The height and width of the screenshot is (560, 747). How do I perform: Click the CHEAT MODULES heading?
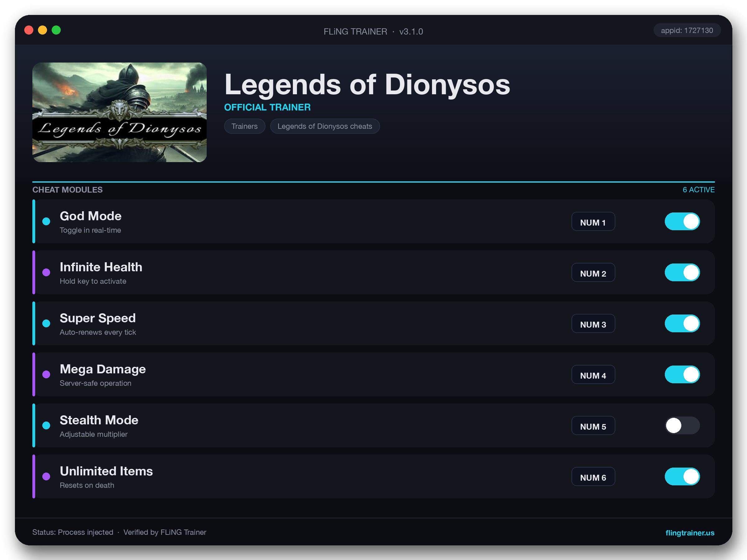pos(67,190)
